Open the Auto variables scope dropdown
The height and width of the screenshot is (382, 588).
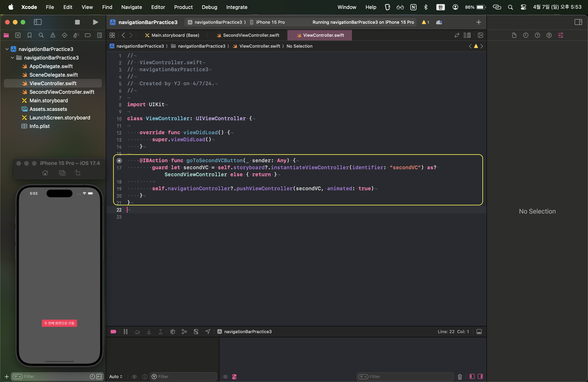click(x=116, y=377)
